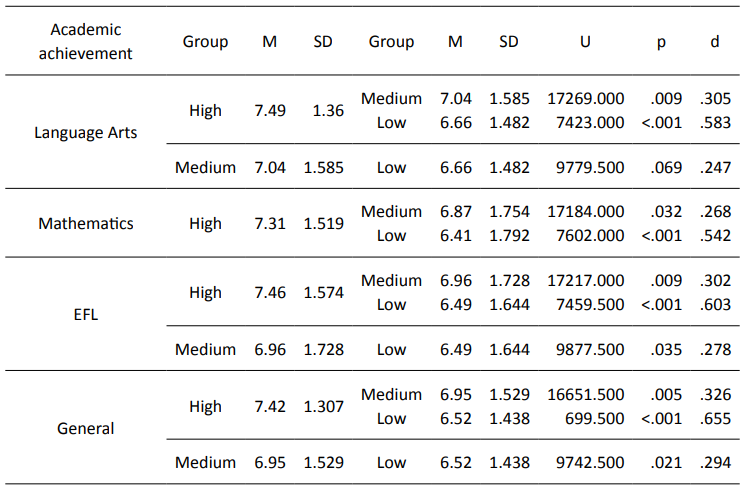Select the "General" row label
Viewport: 748px width, 493px height.
pyautogui.click(x=85, y=428)
